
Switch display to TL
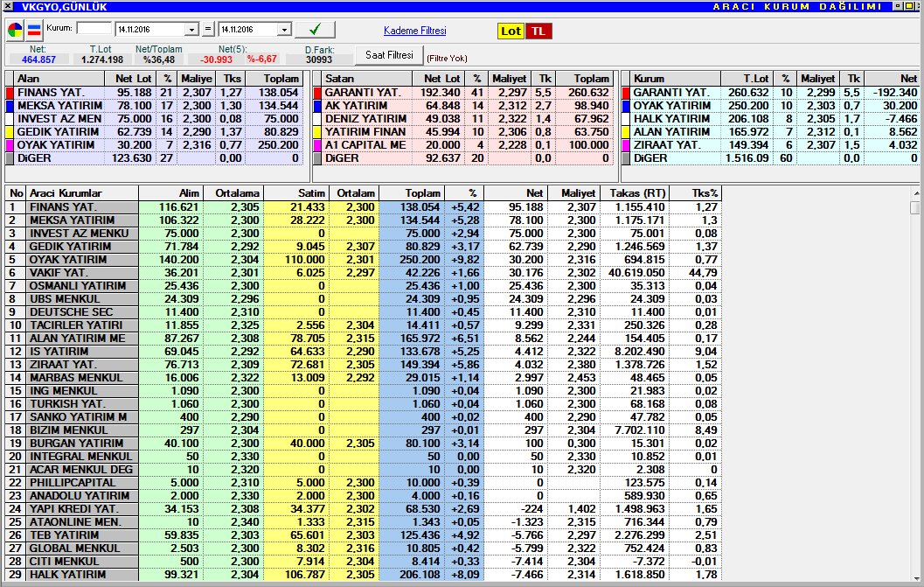(x=538, y=31)
